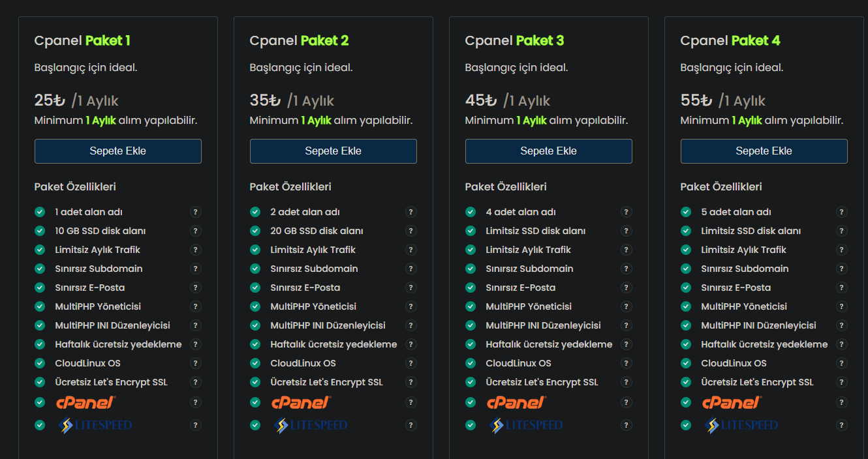Click the LiteSpeed logo in Paket 2
The width and height of the screenshot is (868, 459).
coord(310,425)
